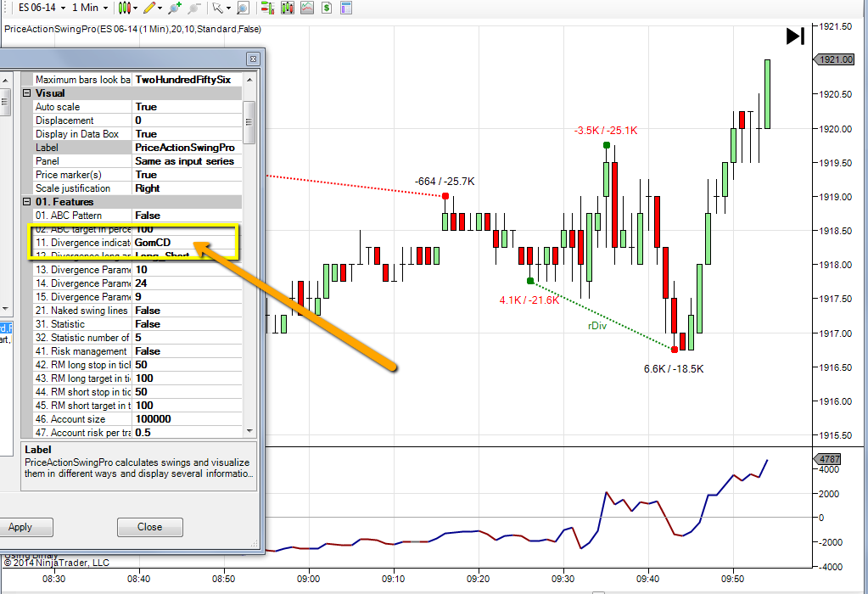Image resolution: width=868 pixels, height=594 pixels.
Task: Select the Display in Data Box value
Action: (x=188, y=134)
